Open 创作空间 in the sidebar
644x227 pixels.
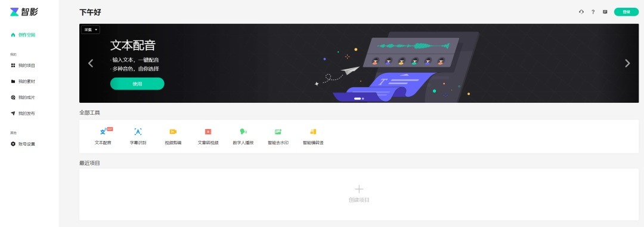click(x=23, y=35)
